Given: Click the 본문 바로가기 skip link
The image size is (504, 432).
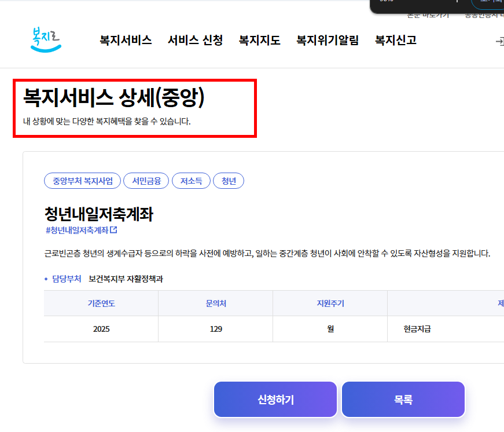Looking at the screenshot, I should [x=429, y=15].
